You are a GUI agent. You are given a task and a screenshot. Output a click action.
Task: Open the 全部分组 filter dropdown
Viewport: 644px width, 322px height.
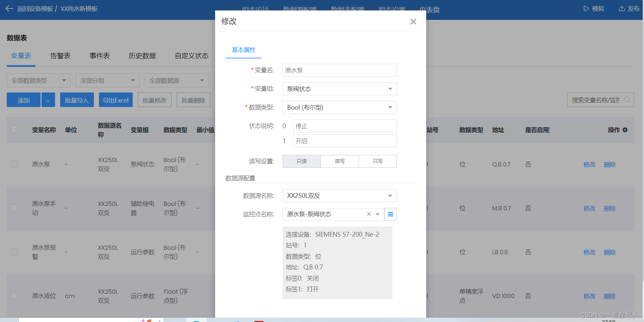click(x=108, y=81)
